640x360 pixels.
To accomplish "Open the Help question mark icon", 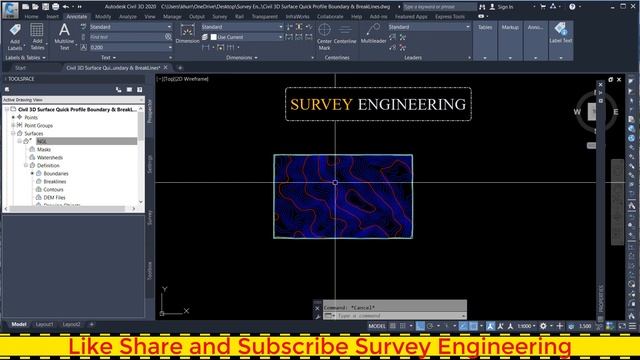I will [x=572, y=7].
